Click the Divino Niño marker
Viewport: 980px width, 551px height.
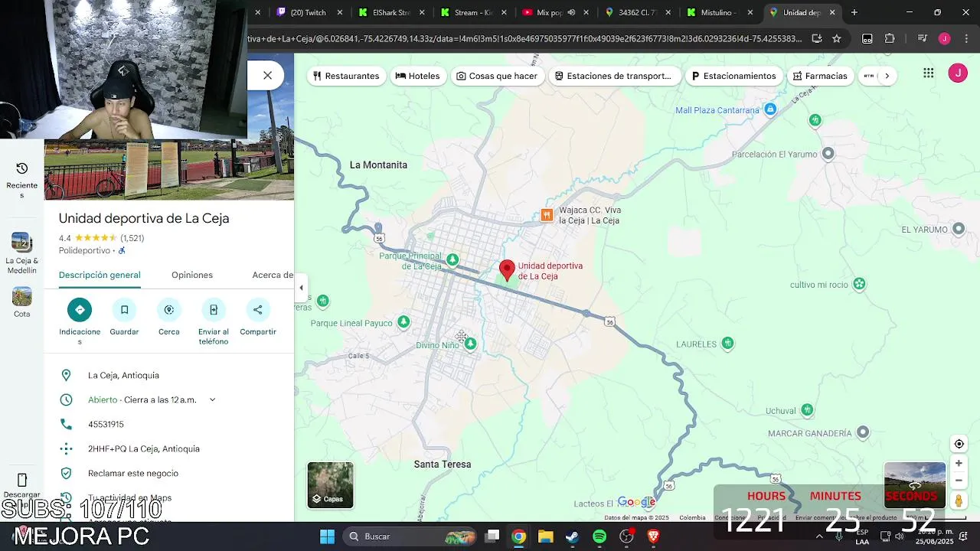[x=470, y=344]
